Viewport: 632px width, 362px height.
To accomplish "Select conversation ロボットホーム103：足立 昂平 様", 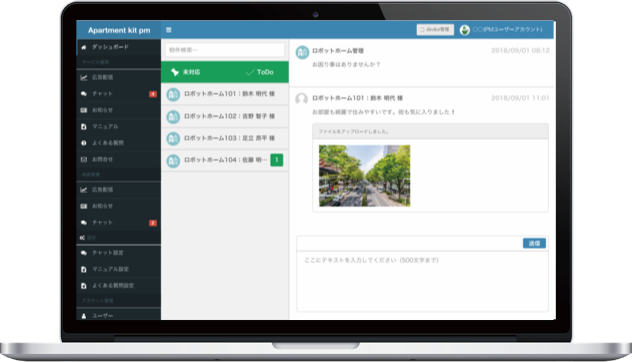I will pyautogui.click(x=225, y=138).
